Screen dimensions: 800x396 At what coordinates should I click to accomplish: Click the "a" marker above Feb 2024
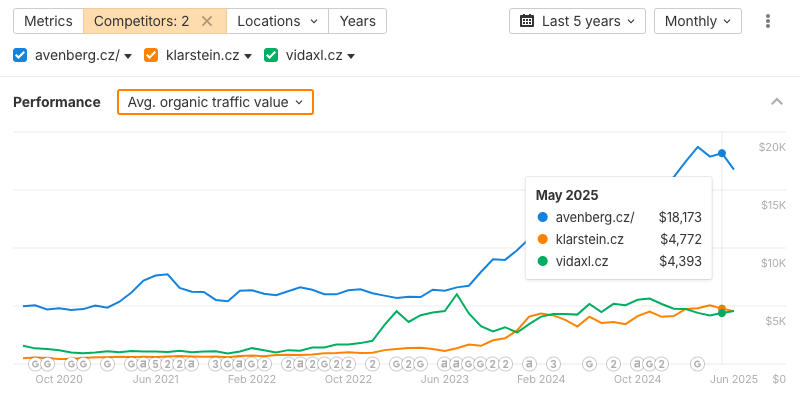point(530,364)
